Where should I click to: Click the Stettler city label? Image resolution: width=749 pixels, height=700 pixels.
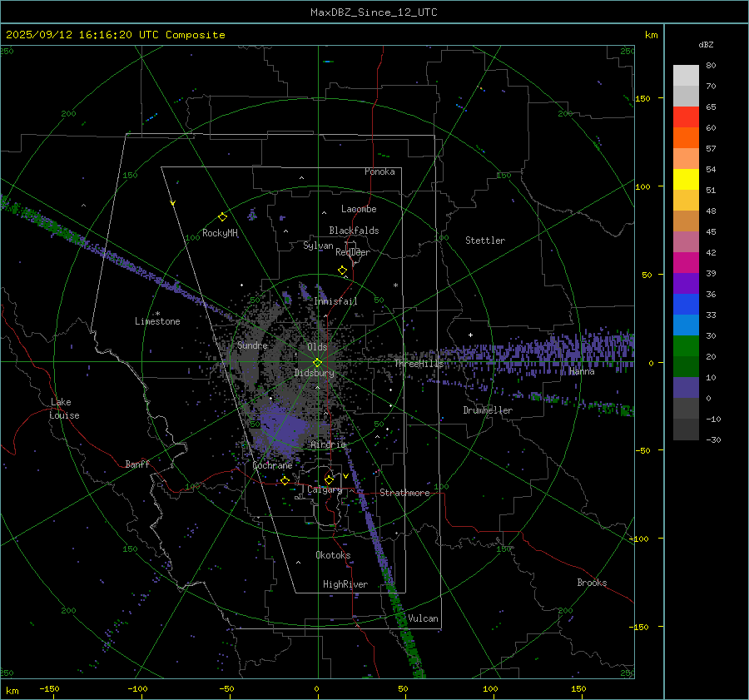click(x=485, y=241)
